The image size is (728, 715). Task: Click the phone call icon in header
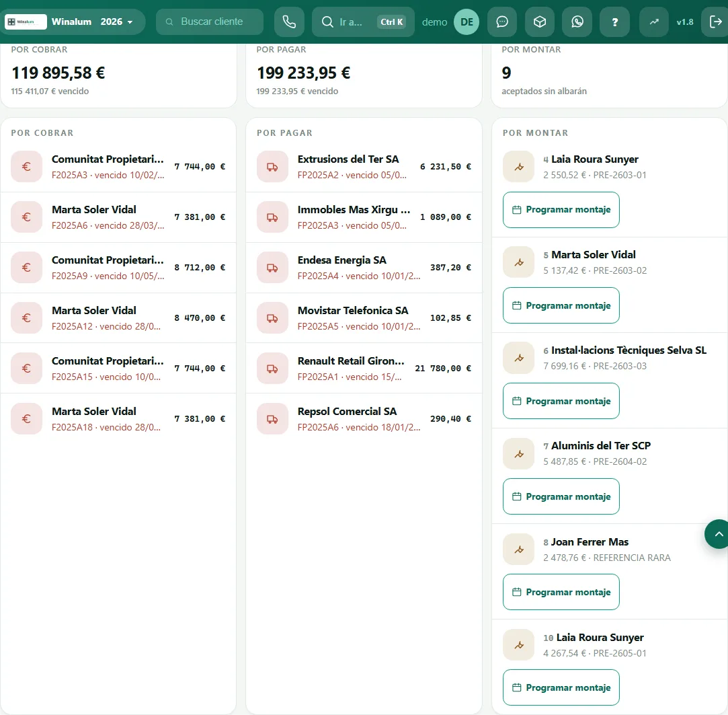pos(289,22)
